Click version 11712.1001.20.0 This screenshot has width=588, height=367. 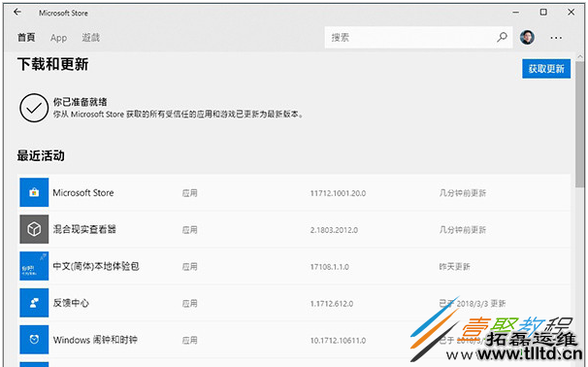[x=338, y=193]
